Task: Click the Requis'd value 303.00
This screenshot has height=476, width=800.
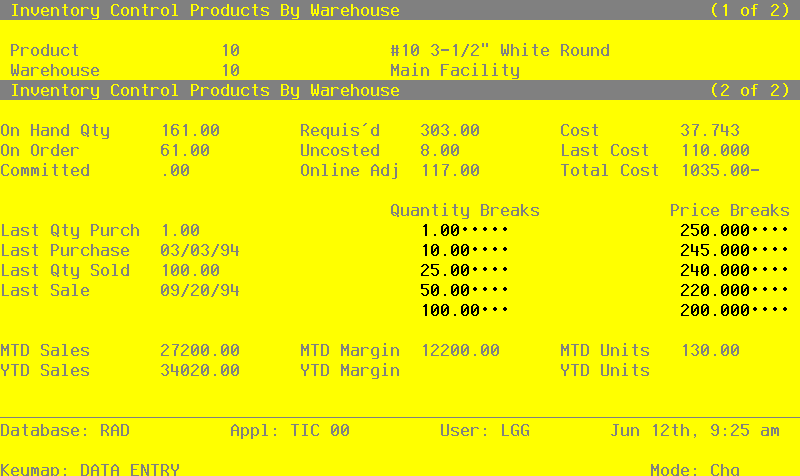Action: pos(450,130)
